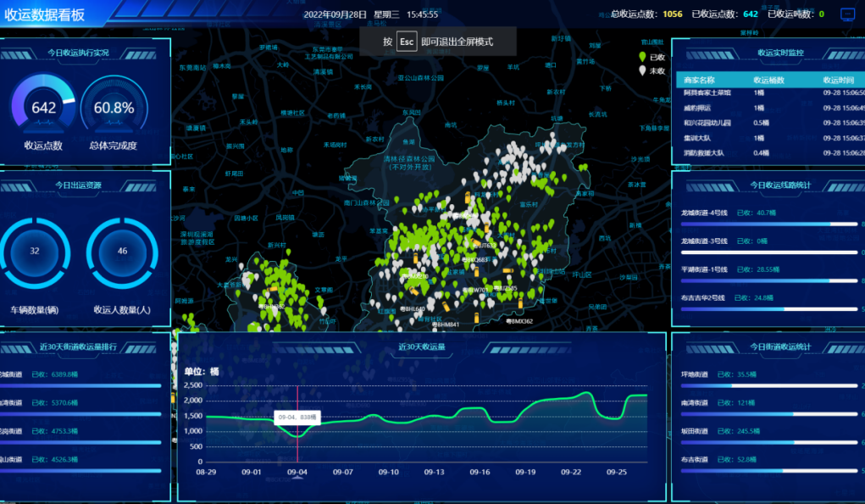This screenshot has height=504, width=865.
Task: Click the 近30天街道收运量排行 panel title
Action: point(78,346)
